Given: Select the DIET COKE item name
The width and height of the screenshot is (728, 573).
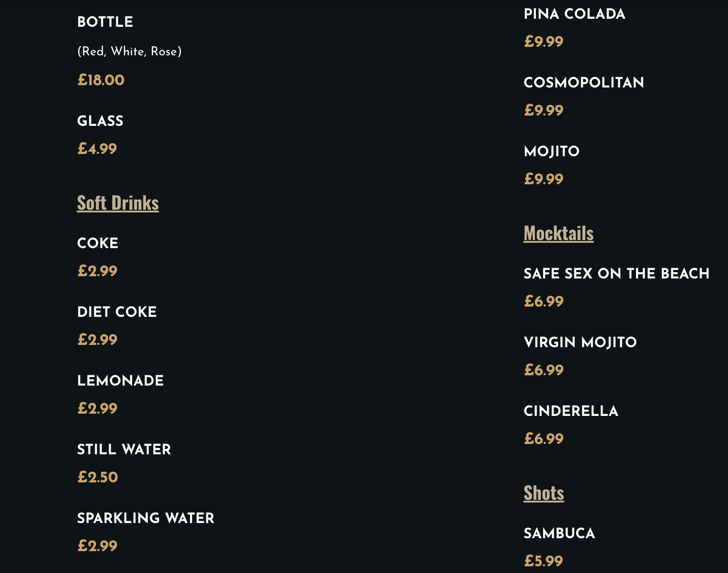Looking at the screenshot, I should [117, 312].
